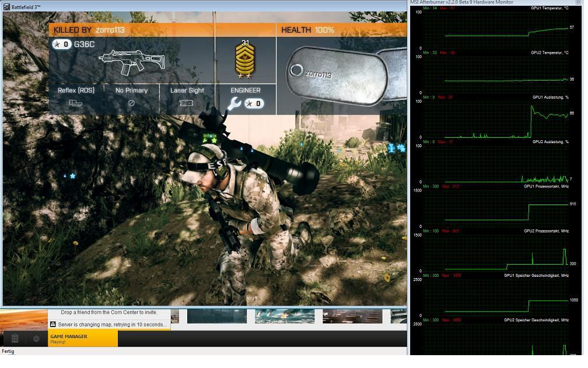The height and width of the screenshot is (368, 588).
Task: Click the Battlefield 3 window title icon
Action: (x=7, y=7)
